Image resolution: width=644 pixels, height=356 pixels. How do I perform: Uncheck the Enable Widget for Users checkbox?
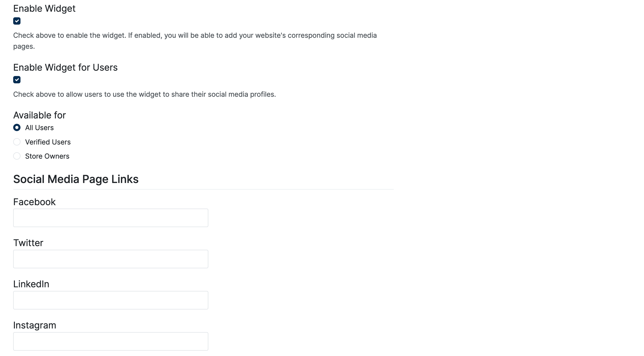[x=17, y=80]
